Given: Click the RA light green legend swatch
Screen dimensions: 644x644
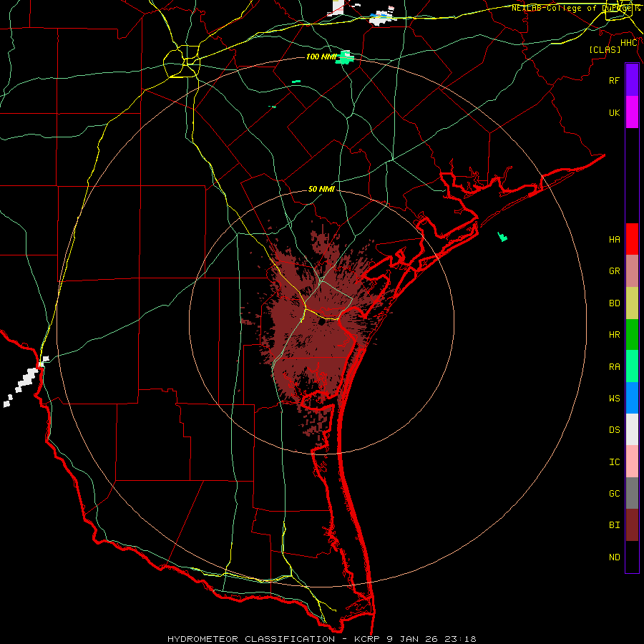Looking at the screenshot, I should pyautogui.click(x=632, y=366).
